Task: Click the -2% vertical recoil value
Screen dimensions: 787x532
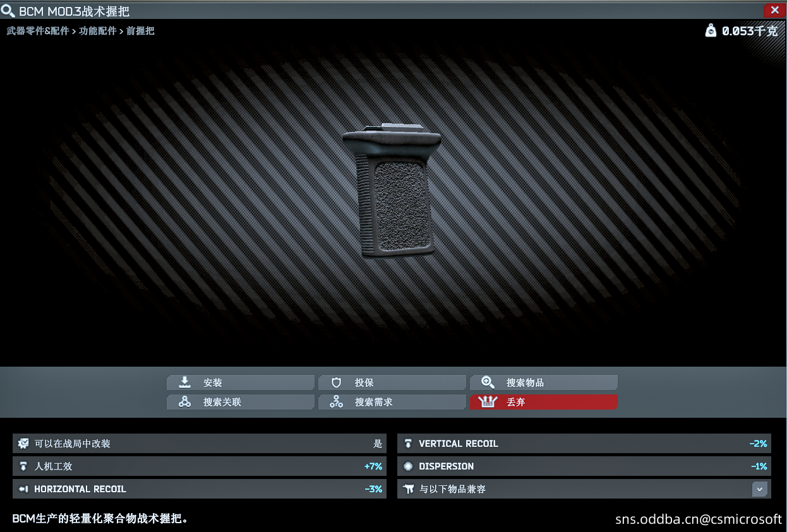Action: click(758, 444)
